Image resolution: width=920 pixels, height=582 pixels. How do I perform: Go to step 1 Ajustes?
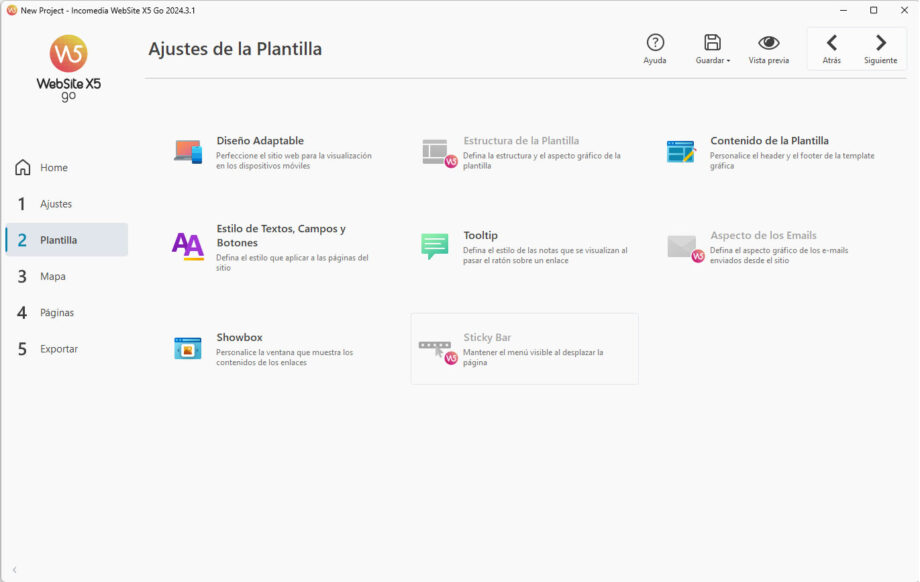(x=66, y=204)
